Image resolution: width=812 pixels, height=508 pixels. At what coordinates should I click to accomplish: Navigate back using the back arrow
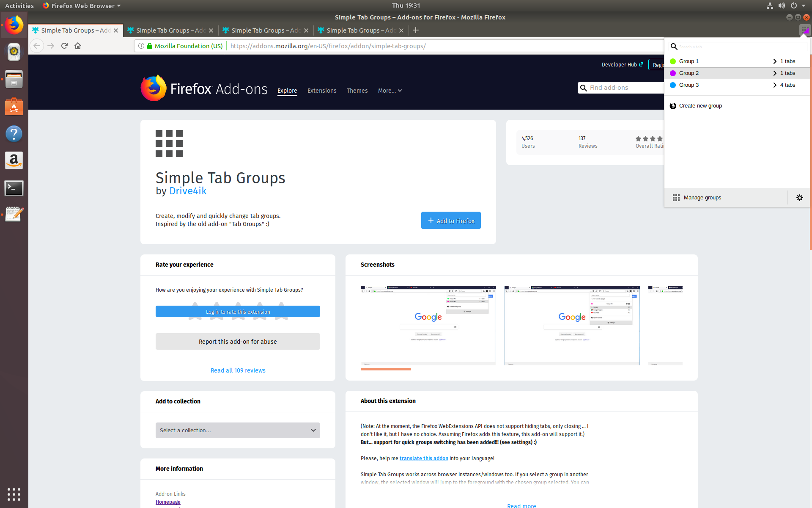37,46
